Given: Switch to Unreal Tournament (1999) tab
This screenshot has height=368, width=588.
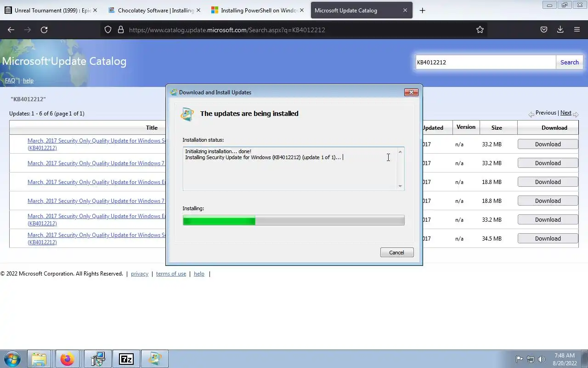Looking at the screenshot, I should click(x=51, y=10).
